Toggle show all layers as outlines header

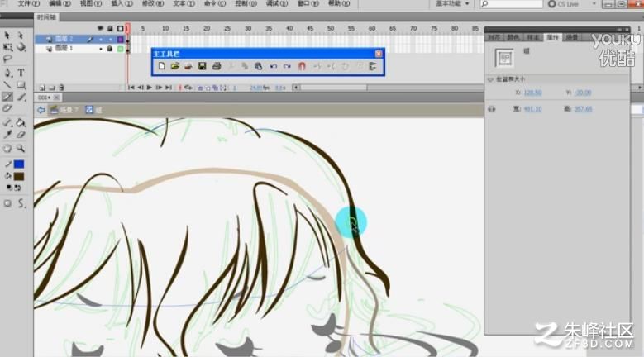121,28
